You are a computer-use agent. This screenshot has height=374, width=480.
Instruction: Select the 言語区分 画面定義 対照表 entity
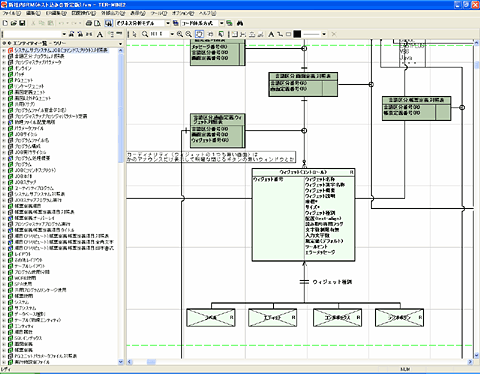point(303,84)
